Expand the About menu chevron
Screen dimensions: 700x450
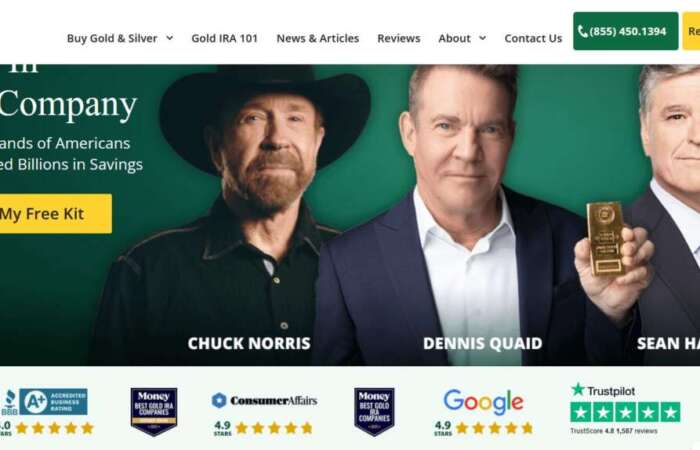point(483,38)
